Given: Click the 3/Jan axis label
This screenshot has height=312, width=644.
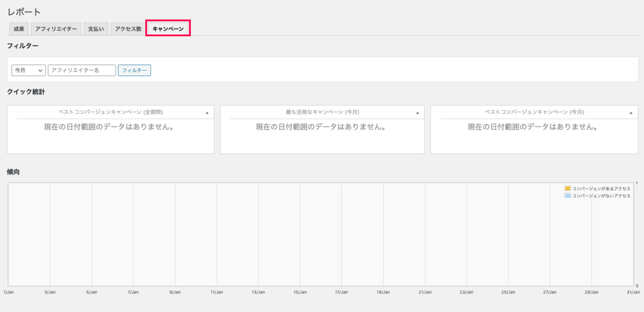Looking at the screenshot, I should (x=50, y=292).
